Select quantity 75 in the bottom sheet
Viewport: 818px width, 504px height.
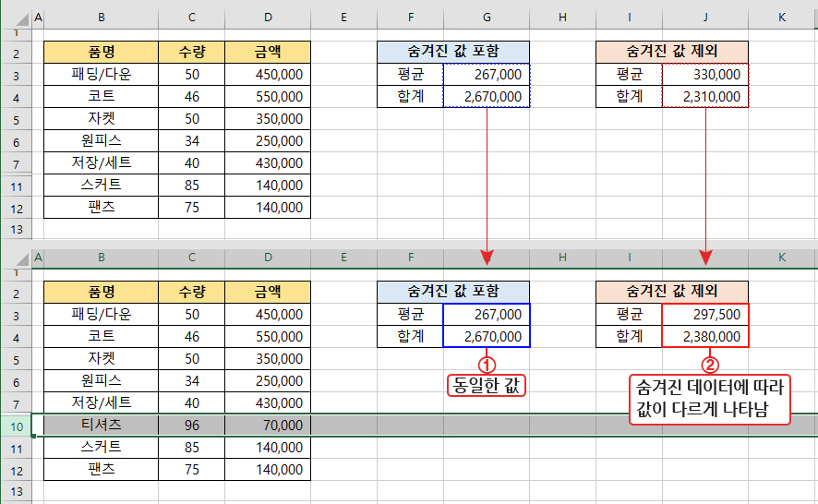[x=191, y=470]
